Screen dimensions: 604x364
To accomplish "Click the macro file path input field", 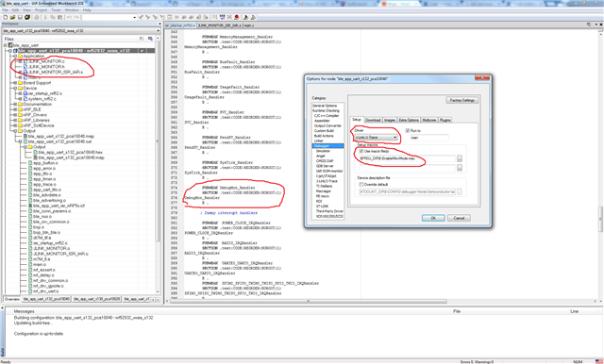I will point(407,158).
